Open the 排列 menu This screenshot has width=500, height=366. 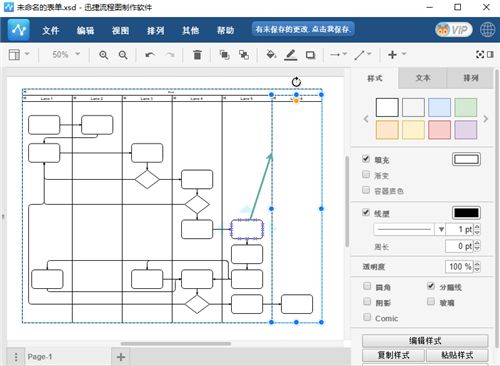(156, 31)
